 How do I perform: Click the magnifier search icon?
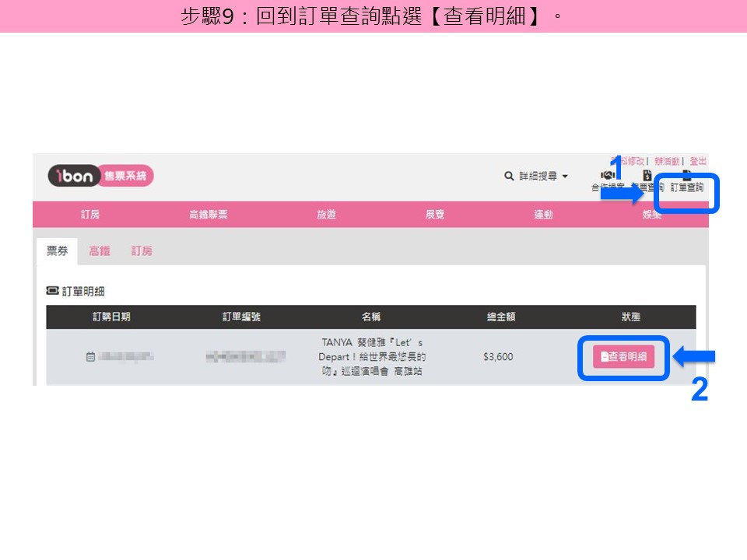[x=509, y=177]
